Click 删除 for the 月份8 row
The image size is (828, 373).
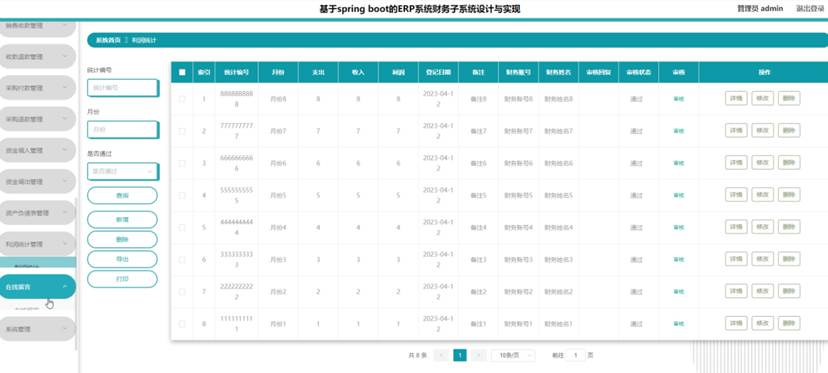(x=788, y=98)
